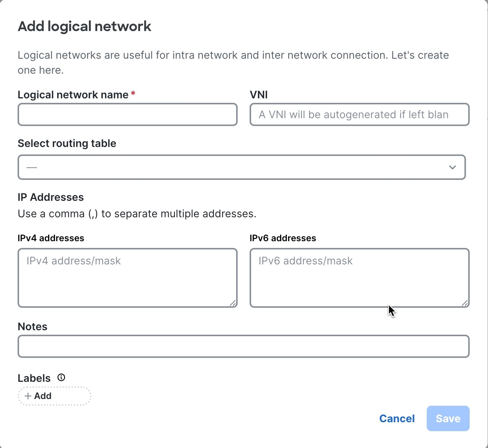Image resolution: width=488 pixels, height=448 pixels.
Task: Click the "Labels" heading text
Action: click(34, 378)
